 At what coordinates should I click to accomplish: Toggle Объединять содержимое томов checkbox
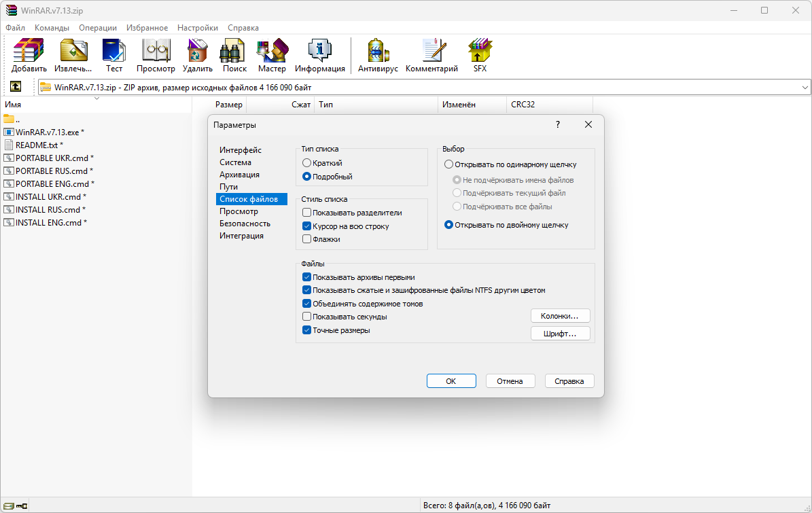point(306,304)
